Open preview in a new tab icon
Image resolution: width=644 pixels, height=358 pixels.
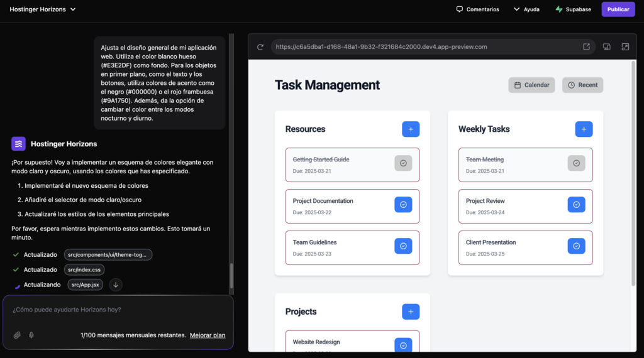(x=587, y=46)
